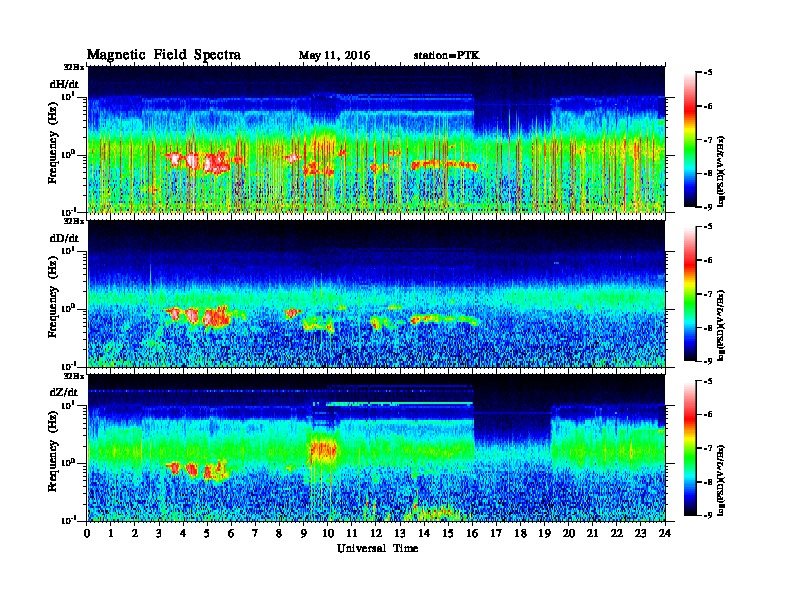Click the "Magnetic Field Spectra" title

(x=164, y=55)
